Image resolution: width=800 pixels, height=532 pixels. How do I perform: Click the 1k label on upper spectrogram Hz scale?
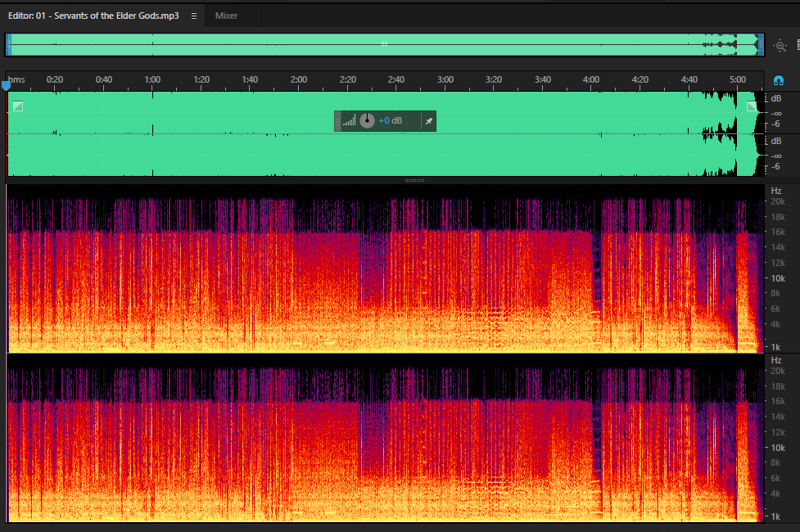(775, 347)
